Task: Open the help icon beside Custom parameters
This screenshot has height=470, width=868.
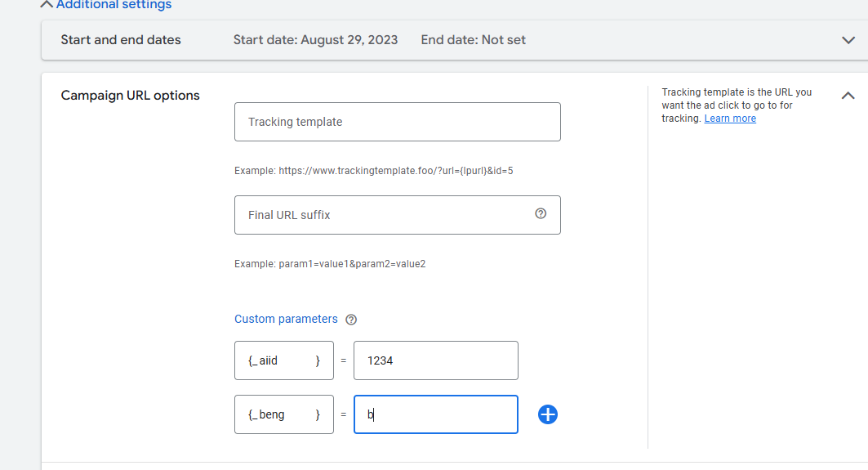Action: pos(351,320)
